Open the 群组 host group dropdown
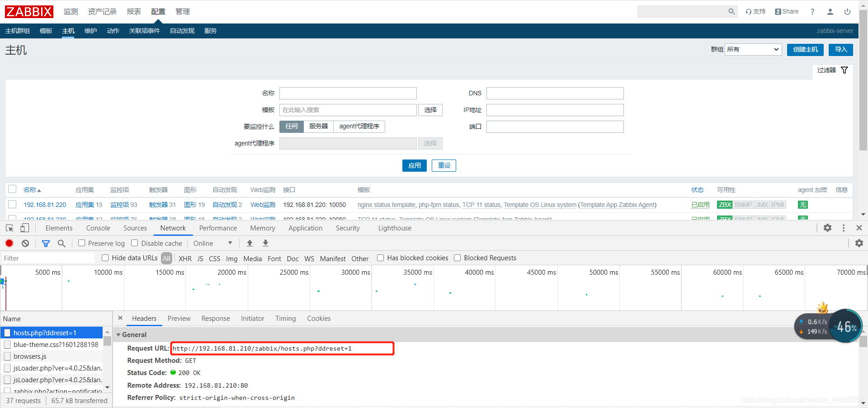Image resolution: width=868 pixels, height=408 pixels. coord(753,49)
